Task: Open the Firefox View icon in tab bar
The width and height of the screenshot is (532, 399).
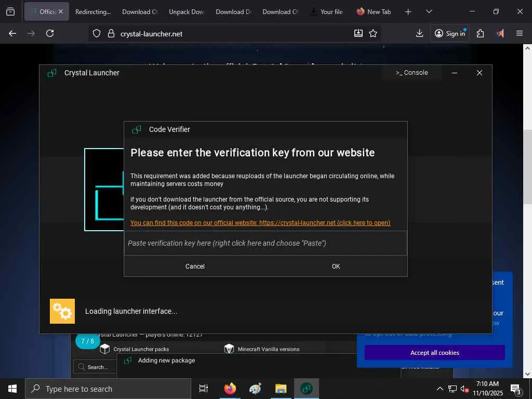Action: click(x=10, y=11)
